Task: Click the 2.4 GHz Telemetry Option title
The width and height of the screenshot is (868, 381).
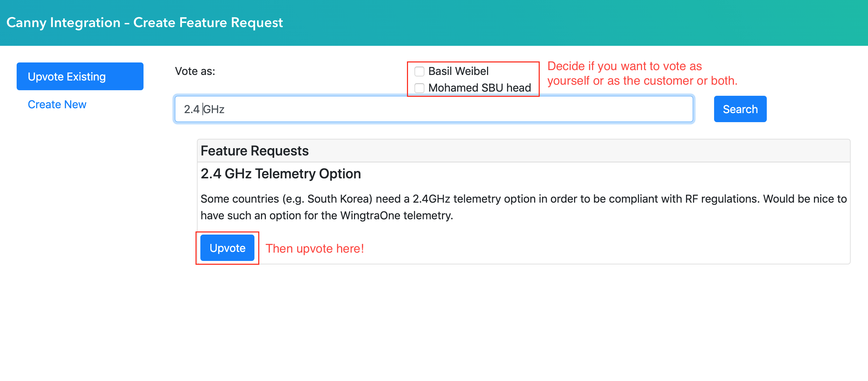Action: click(x=280, y=173)
